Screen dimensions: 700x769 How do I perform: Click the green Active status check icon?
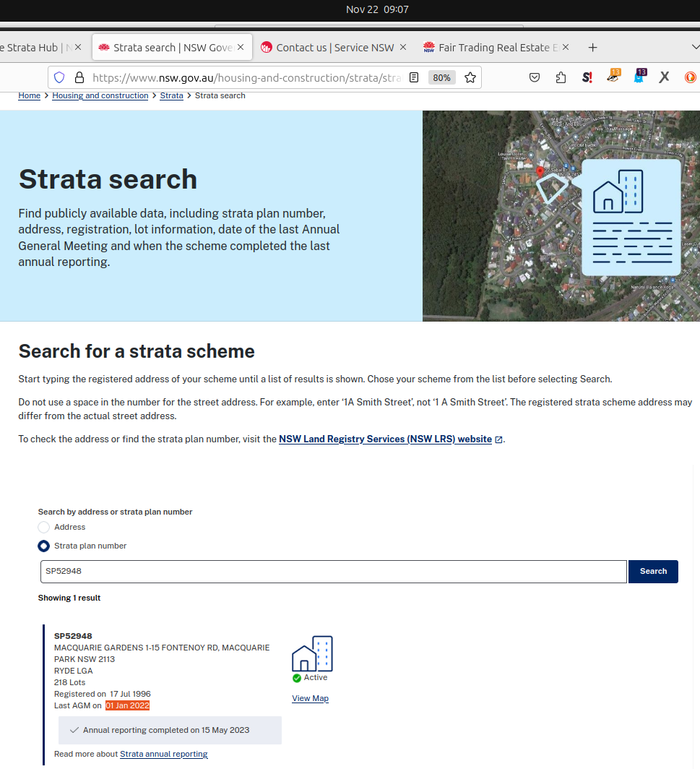pyautogui.click(x=297, y=678)
